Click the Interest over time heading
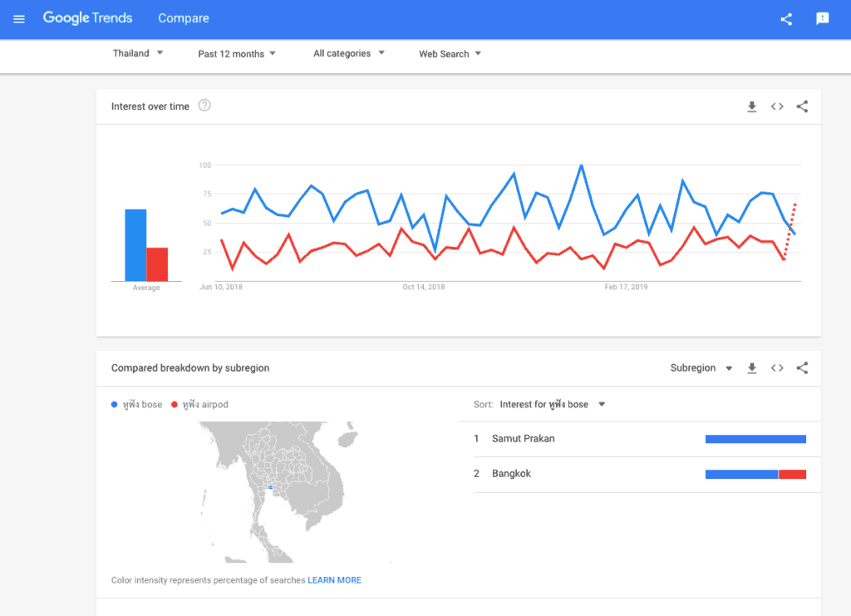Image resolution: width=851 pixels, height=616 pixels. 150,106
